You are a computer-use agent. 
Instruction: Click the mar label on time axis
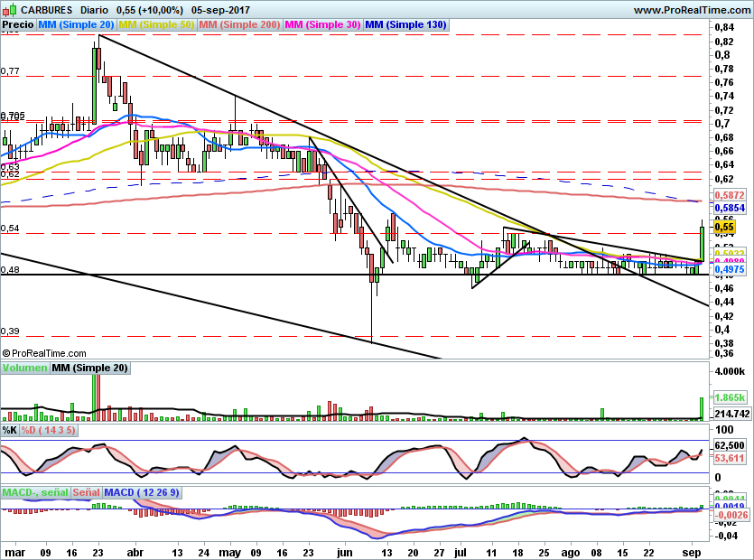(15, 553)
